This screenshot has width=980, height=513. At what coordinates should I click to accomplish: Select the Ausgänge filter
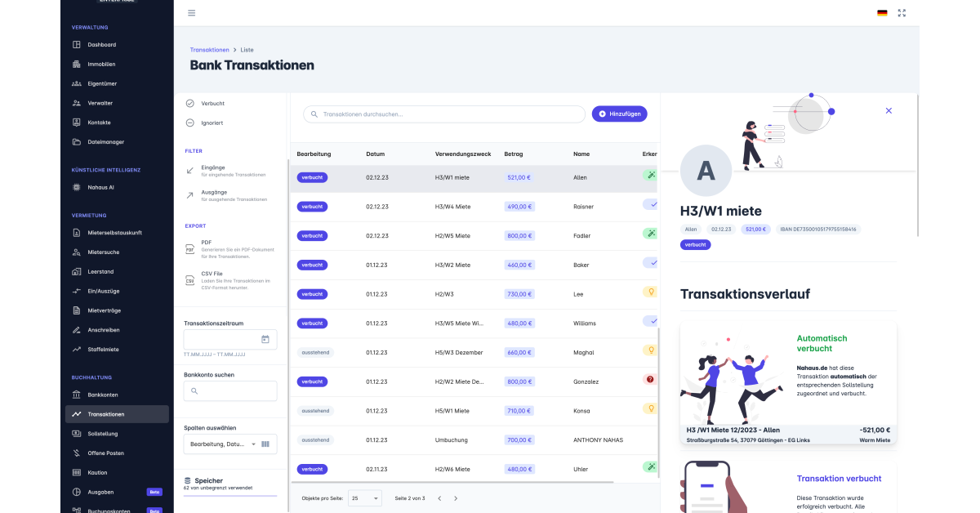(225, 195)
